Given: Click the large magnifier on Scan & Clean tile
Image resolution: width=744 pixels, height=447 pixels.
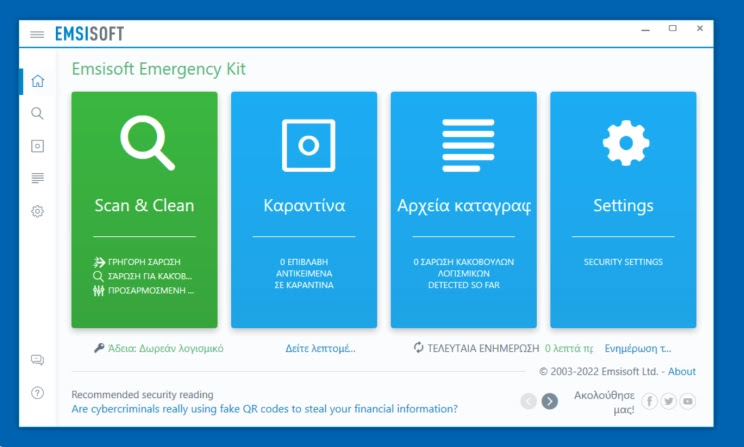Looking at the screenshot, I should pyautogui.click(x=147, y=143).
